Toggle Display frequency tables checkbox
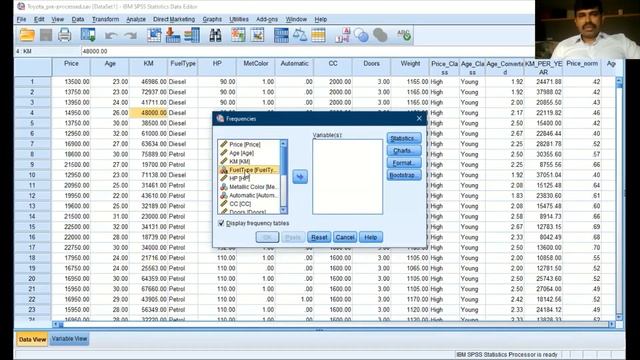 click(x=221, y=223)
